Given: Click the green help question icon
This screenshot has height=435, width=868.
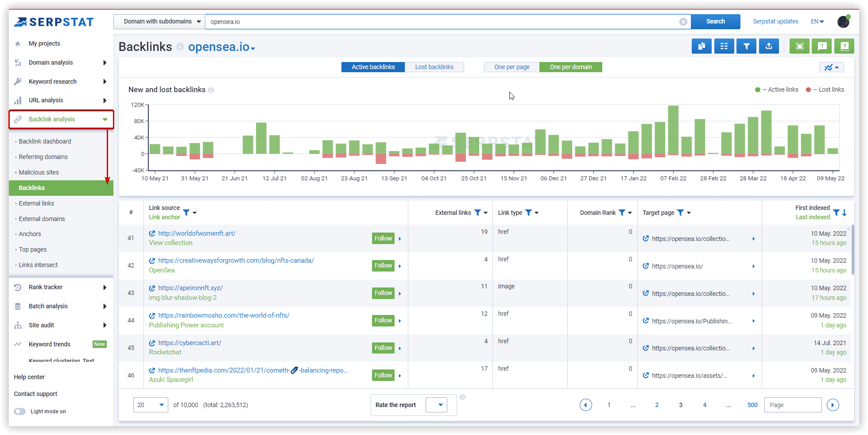Looking at the screenshot, I should tap(844, 46).
